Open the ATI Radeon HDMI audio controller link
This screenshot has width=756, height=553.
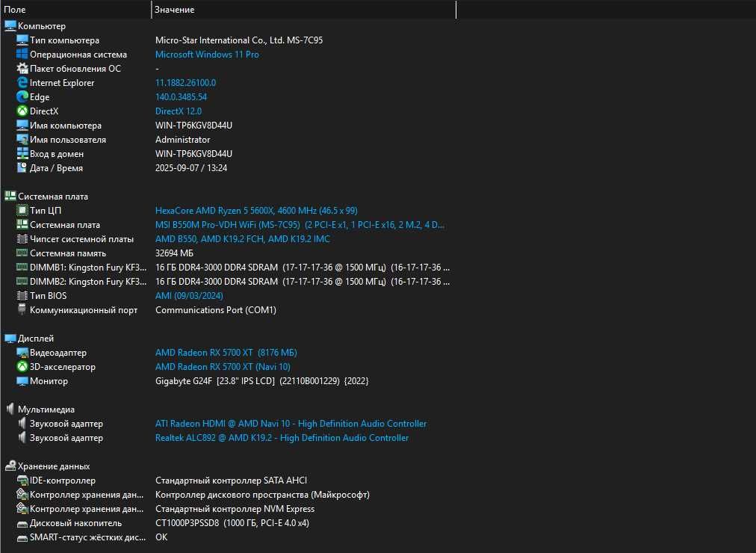click(x=291, y=424)
